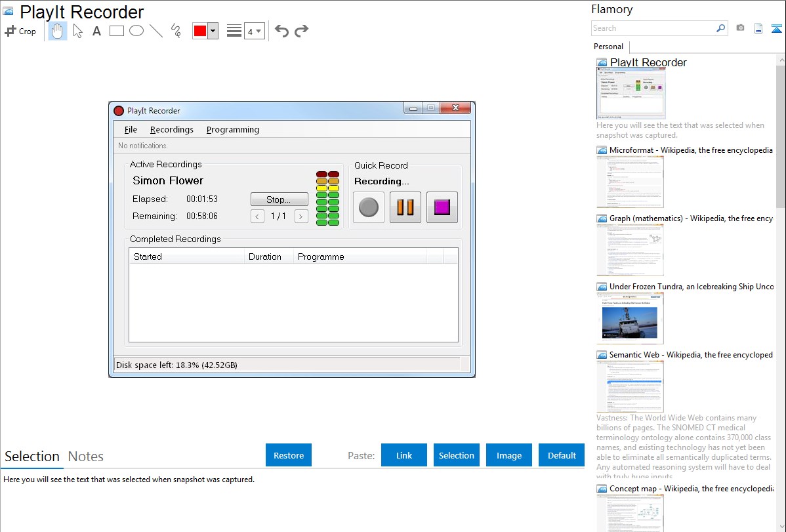This screenshot has height=532, width=786.
Task: Open the File menu in PlayIt Recorder
Action: (x=131, y=129)
